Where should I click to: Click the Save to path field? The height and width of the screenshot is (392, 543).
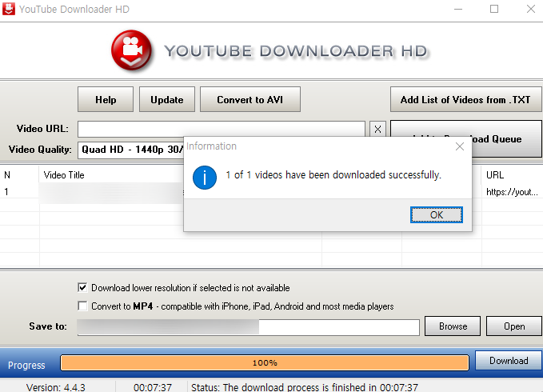[248, 327]
